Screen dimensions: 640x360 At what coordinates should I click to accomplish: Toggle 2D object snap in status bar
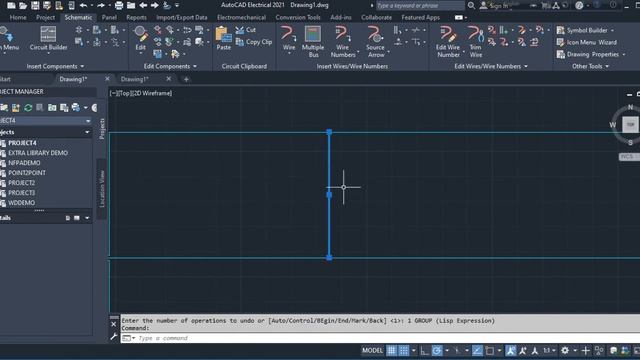[490, 350]
